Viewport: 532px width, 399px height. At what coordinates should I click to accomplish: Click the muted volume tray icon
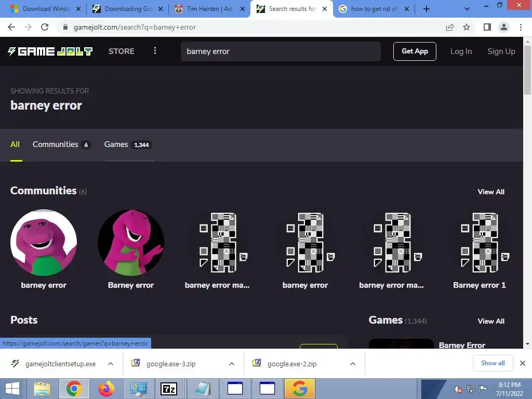point(458,389)
